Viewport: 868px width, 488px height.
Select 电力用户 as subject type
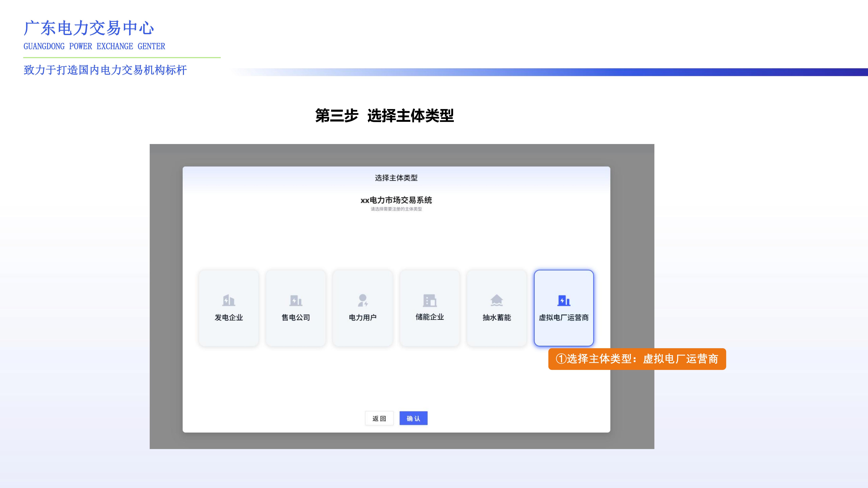click(363, 308)
